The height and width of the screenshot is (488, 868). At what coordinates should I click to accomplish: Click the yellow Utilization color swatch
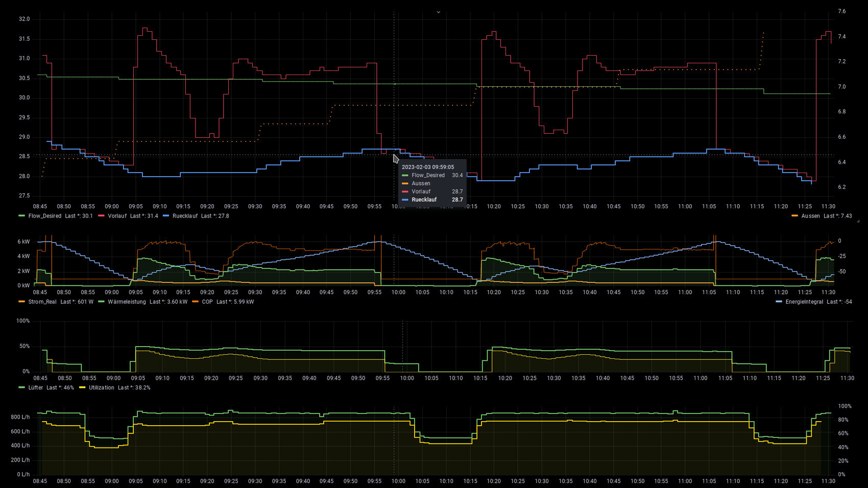[82, 387]
